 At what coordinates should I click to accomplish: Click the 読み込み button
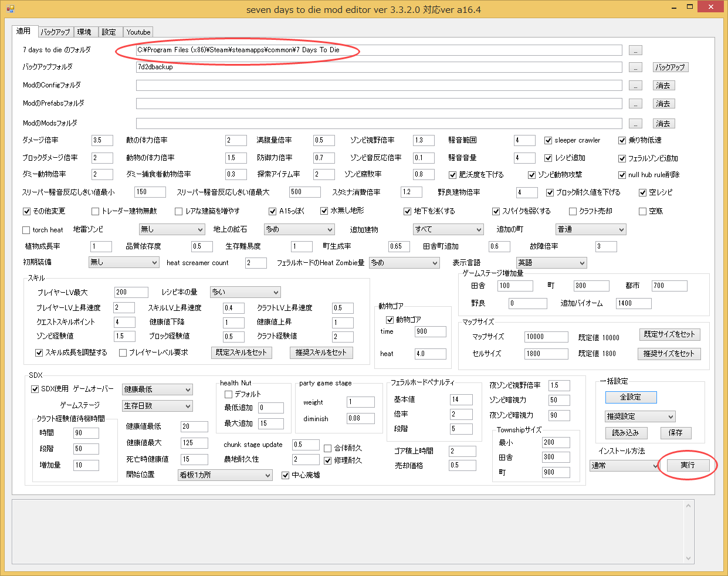click(625, 433)
